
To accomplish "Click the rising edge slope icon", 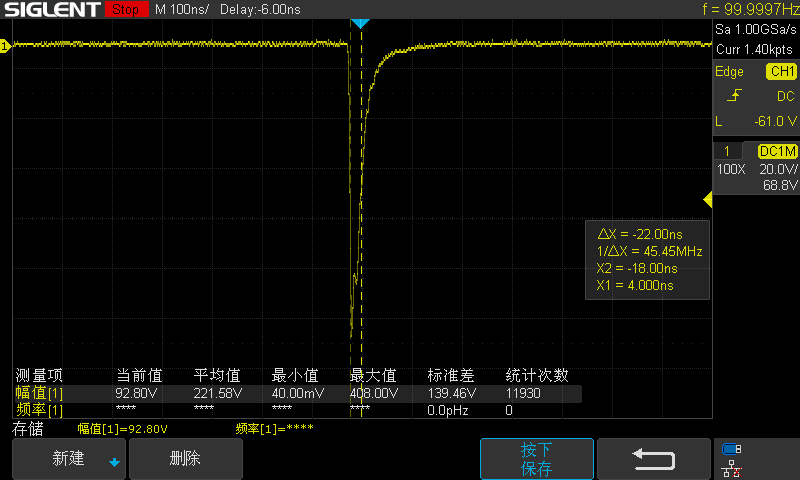I will [734, 95].
